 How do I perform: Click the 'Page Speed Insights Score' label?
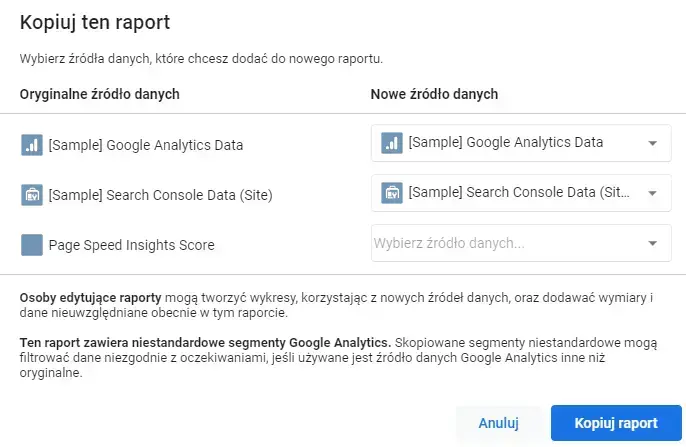click(x=132, y=245)
